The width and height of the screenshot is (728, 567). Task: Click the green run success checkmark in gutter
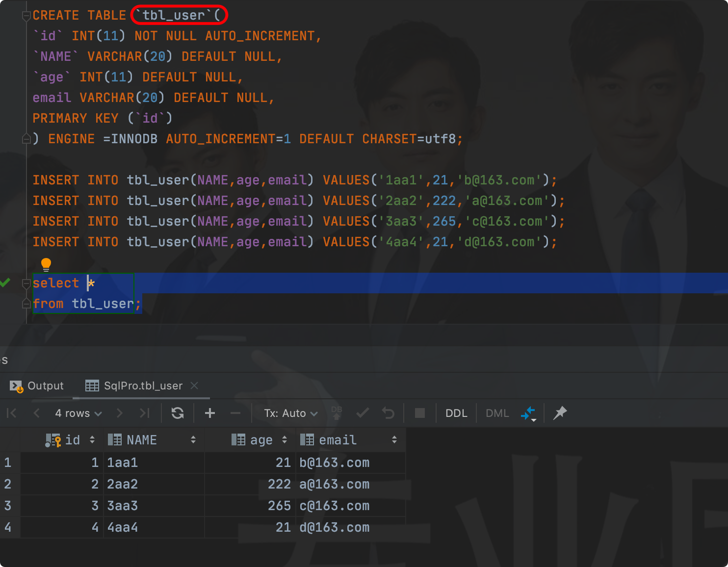click(x=5, y=283)
